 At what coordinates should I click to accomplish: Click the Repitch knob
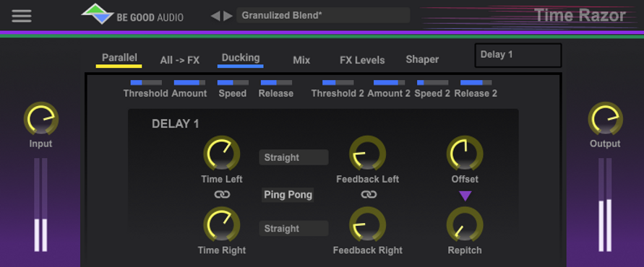pos(465,224)
